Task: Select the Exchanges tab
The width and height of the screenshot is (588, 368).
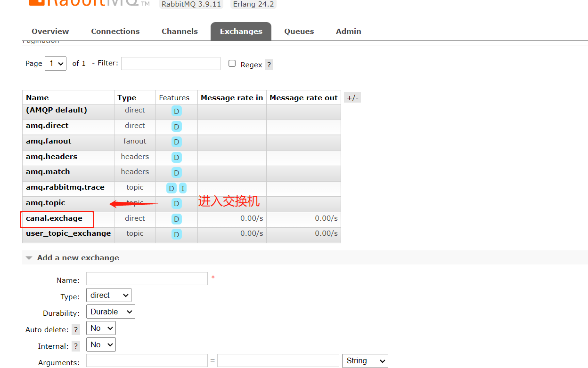Action: [x=241, y=32]
